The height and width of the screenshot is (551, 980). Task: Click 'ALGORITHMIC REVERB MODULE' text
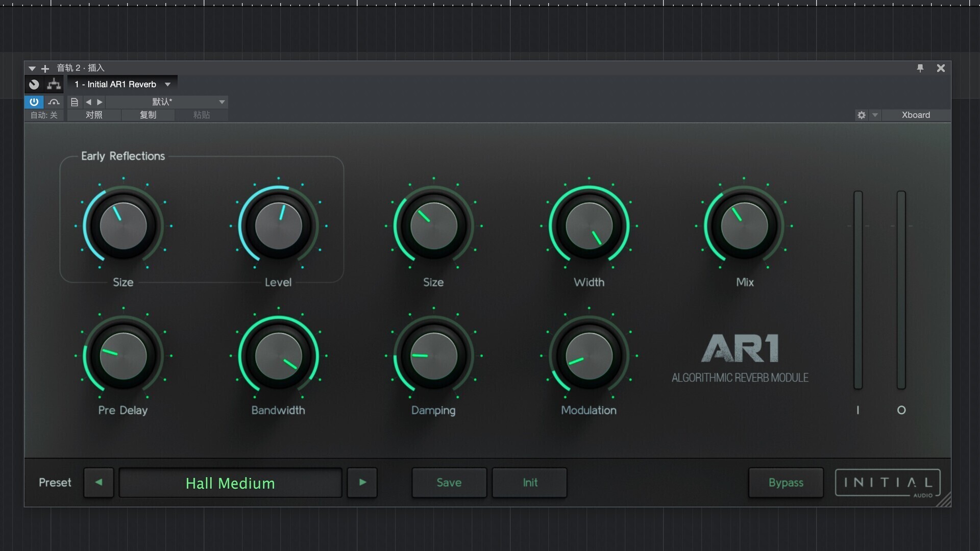(740, 378)
